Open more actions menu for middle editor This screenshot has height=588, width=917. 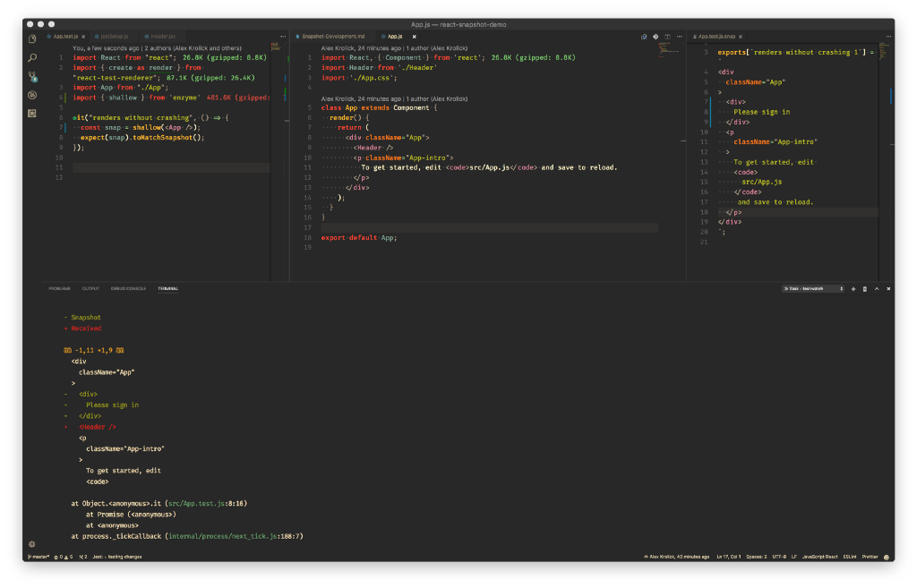[x=679, y=37]
